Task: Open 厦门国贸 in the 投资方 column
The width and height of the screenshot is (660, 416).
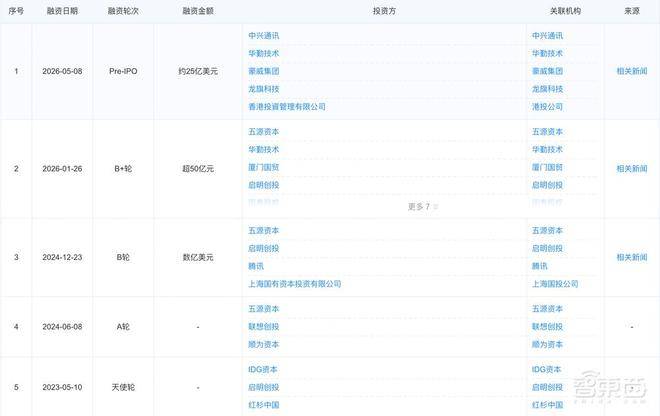Action: coord(263,167)
